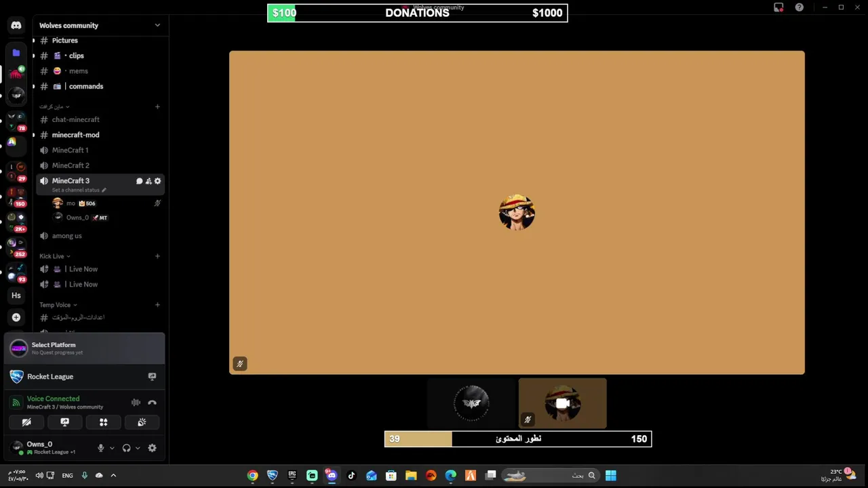Viewport: 868px width, 488px height.
Task: Open the Discord Help question mark icon
Action: [x=800, y=7]
